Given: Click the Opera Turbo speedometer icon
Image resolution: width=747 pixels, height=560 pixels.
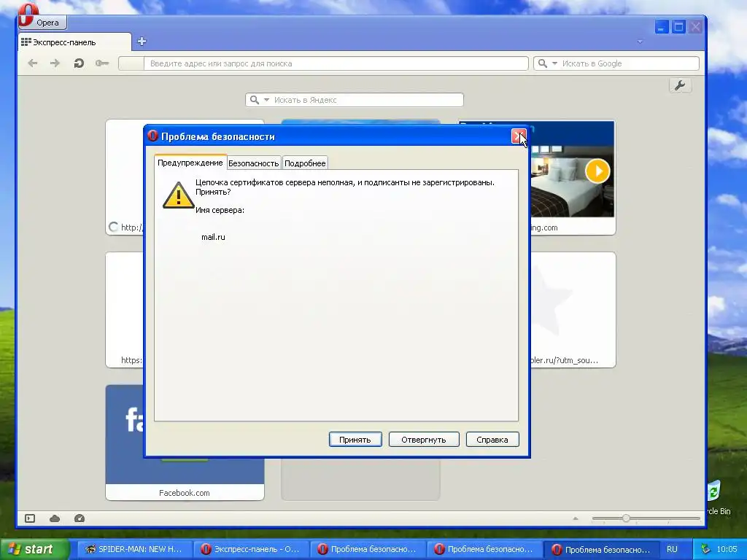Looking at the screenshot, I should click(80, 518).
